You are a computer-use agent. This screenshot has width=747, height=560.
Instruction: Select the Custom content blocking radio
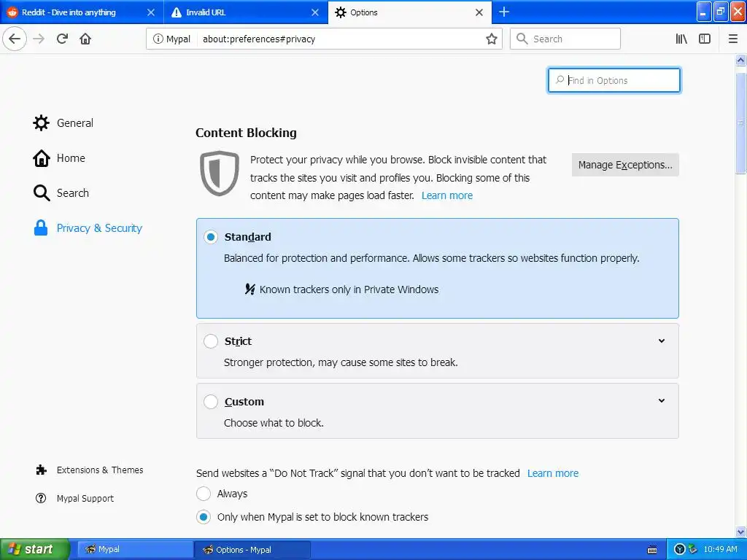(x=211, y=402)
